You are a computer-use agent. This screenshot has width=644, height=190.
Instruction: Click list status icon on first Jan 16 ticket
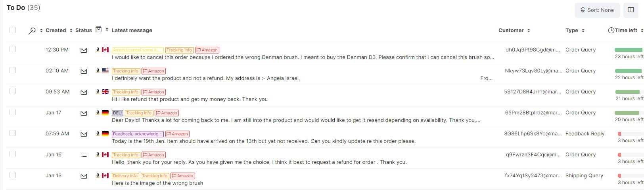[x=84, y=155]
